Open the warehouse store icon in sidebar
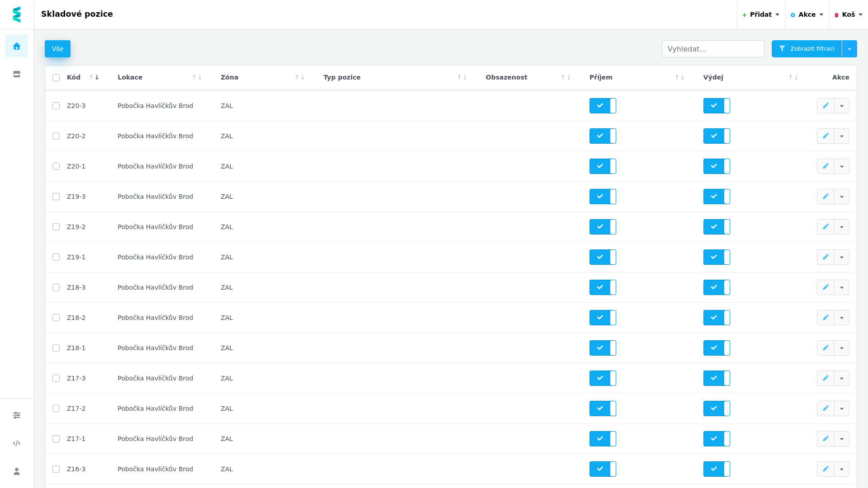Screen dimensions: 868x488 [x=17, y=74]
